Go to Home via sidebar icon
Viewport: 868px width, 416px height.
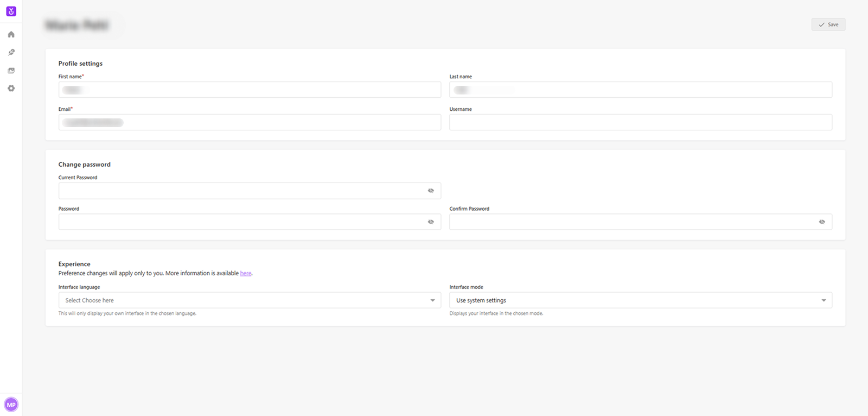click(x=11, y=34)
